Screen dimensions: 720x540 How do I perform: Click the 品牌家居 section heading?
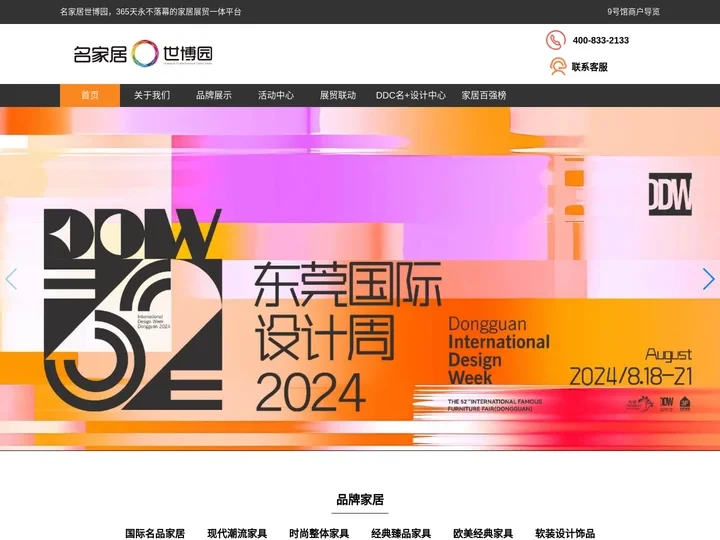pyautogui.click(x=360, y=500)
